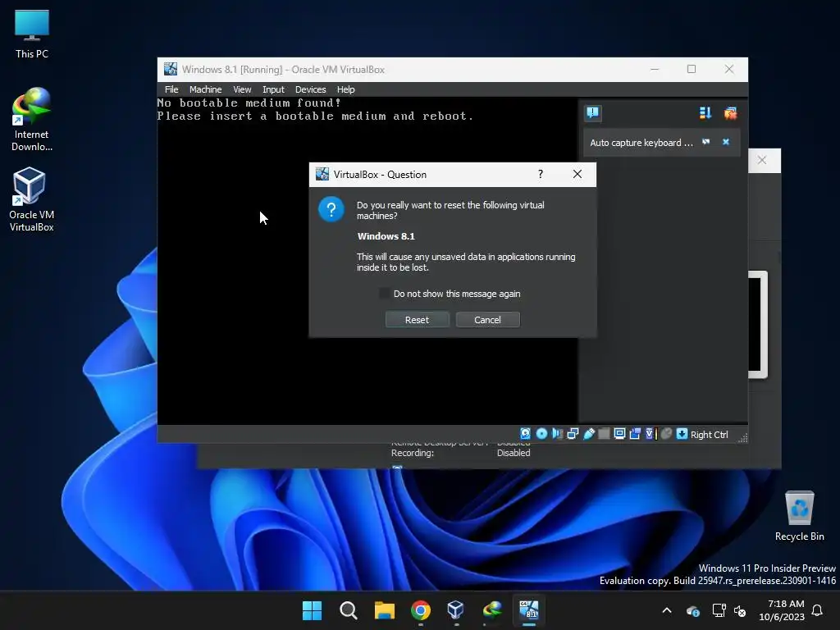Open the View menu

(242, 89)
